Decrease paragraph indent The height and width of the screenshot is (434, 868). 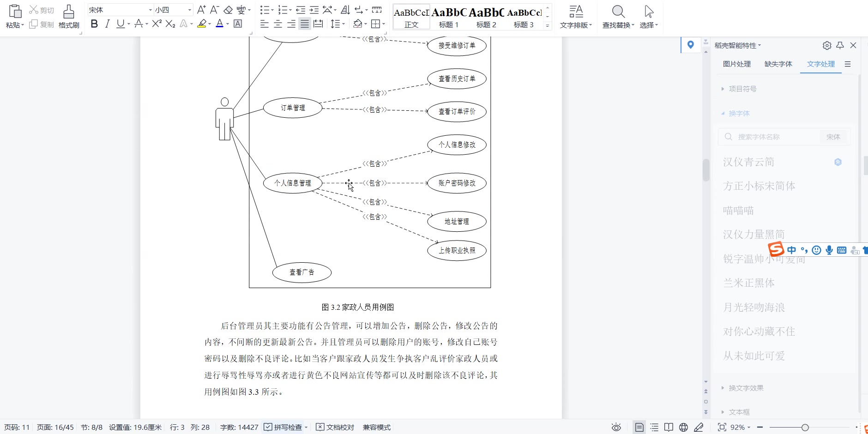301,10
